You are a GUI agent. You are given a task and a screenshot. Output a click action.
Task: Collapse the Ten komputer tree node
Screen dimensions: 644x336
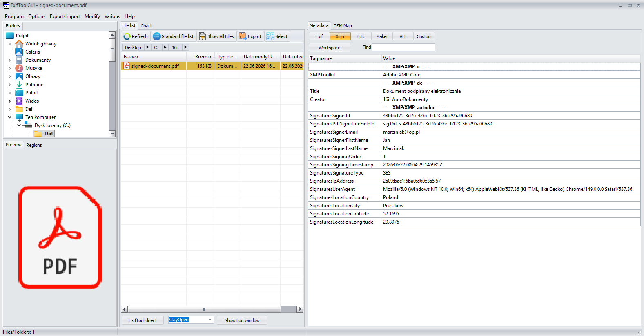tap(10, 117)
